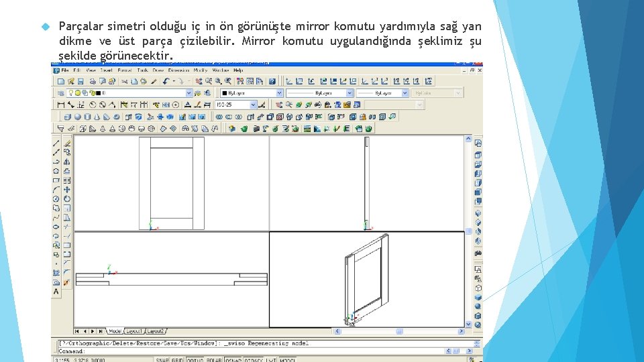The image size is (644, 362).
Task: Click the Save diskette icon
Action: click(80, 81)
